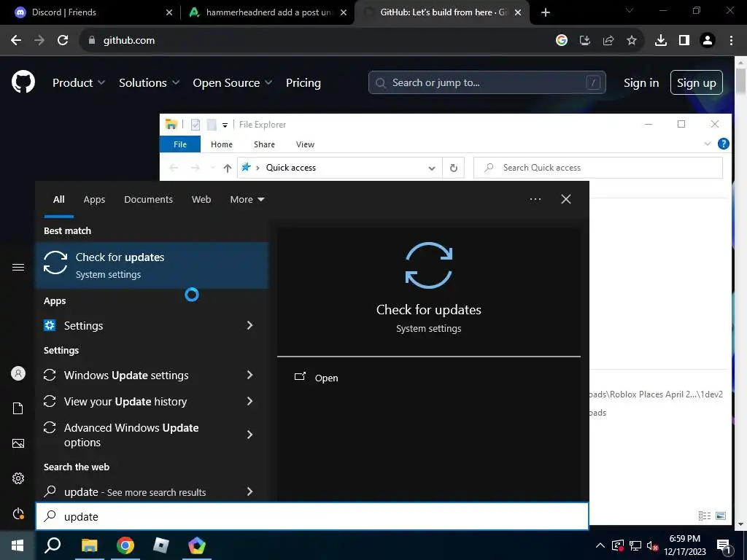Open Settings gear in Start sidebar
The image size is (747, 560).
18,478
